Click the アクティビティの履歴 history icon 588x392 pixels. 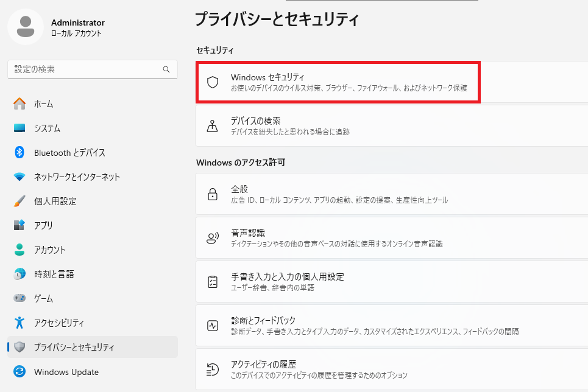pyautogui.click(x=213, y=369)
